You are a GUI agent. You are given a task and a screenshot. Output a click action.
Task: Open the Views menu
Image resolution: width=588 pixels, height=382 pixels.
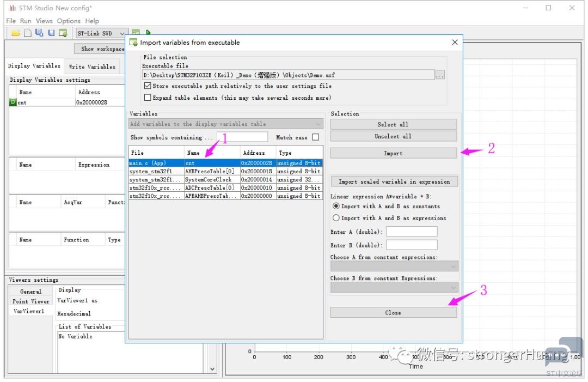44,21
